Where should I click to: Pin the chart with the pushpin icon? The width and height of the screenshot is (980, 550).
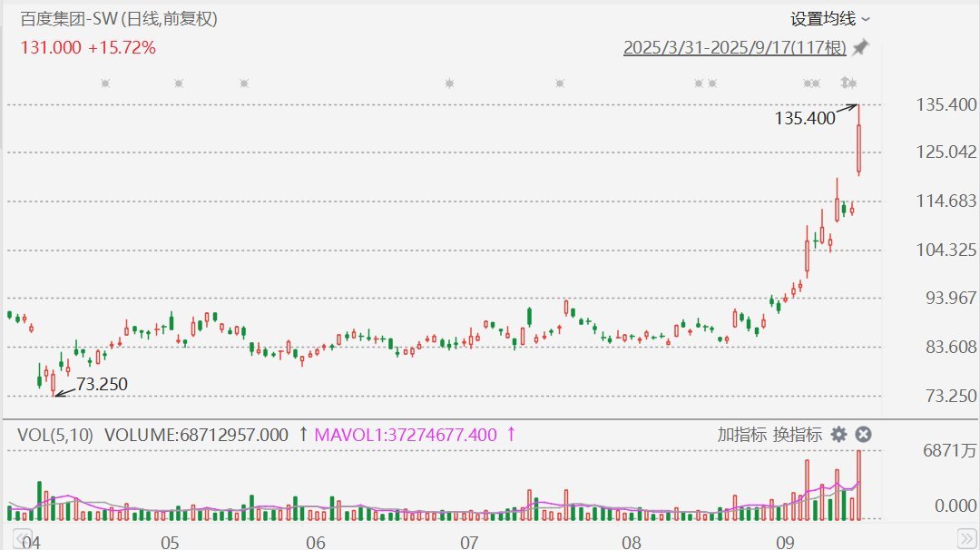860,48
